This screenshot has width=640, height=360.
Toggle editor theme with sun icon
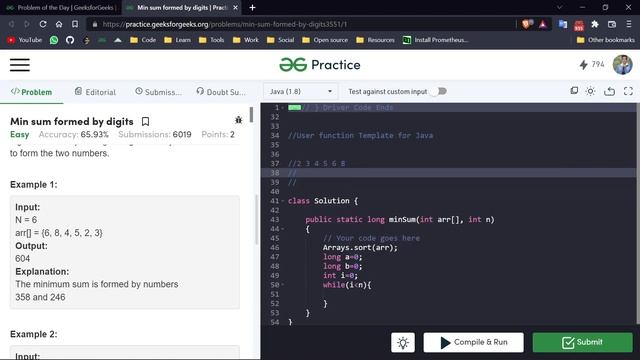point(590,91)
